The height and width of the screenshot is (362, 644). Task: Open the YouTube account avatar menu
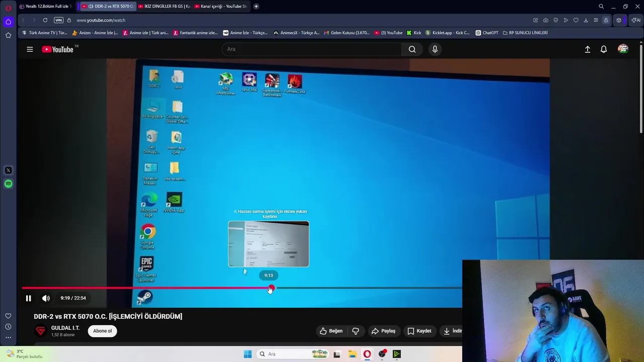click(x=623, y=49)
